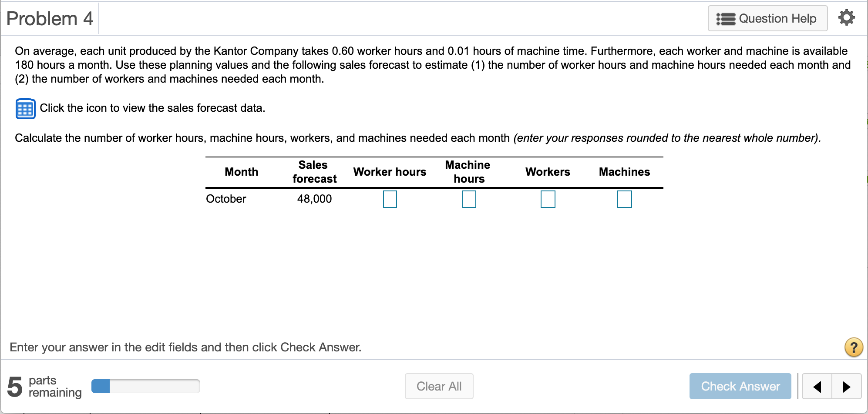Click the Problem 4 header title
This screenshot has width=868, height=414.
[49, 18]
